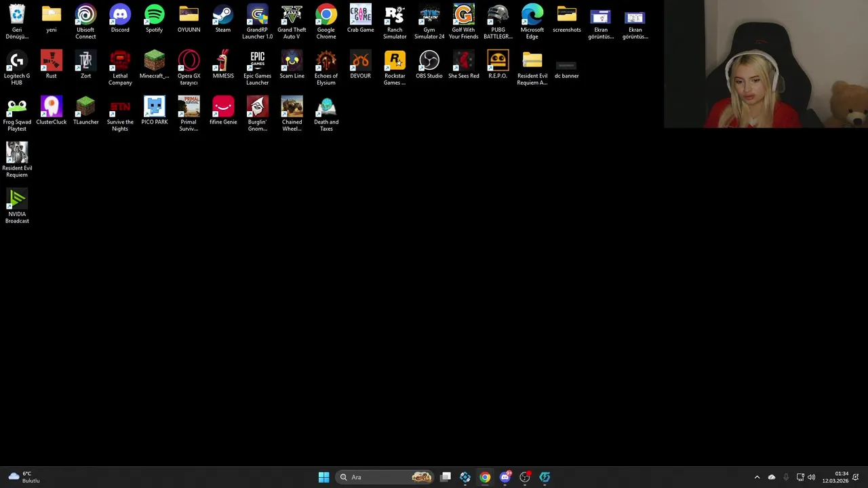Select the Burglin' Gnomes shortcut
Viewport: 868px width, 488px height.
pos(257,114)
